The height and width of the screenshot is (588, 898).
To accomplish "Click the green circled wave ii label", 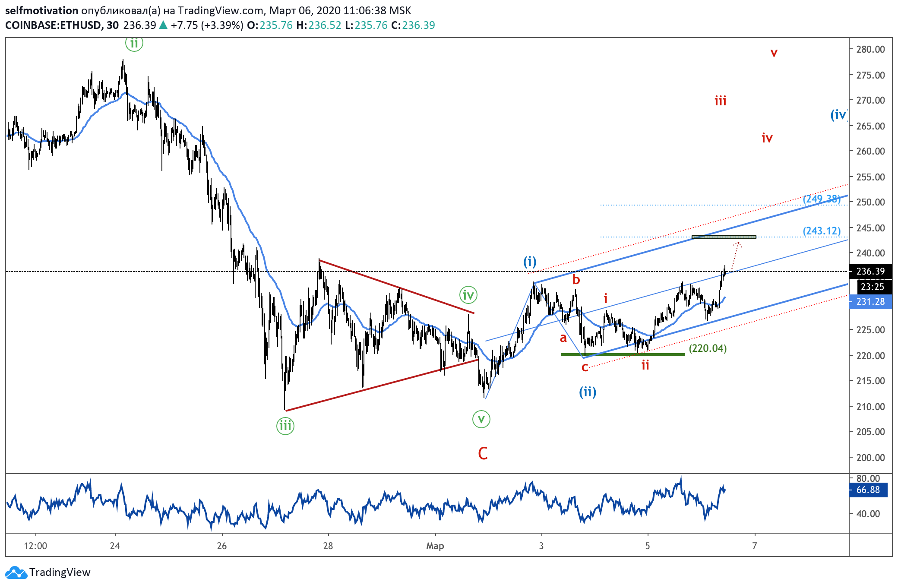I will 134,44.
